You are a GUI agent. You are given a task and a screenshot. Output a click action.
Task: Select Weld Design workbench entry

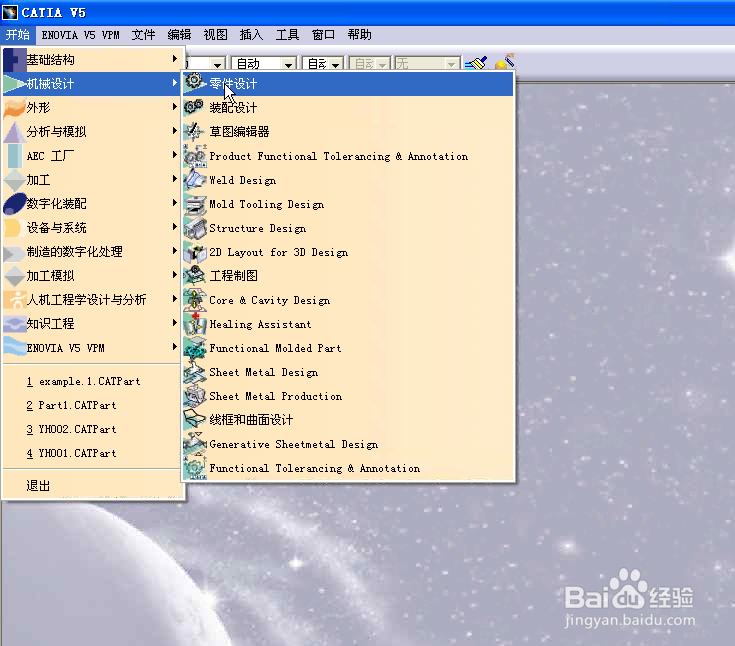pos(348,180)
